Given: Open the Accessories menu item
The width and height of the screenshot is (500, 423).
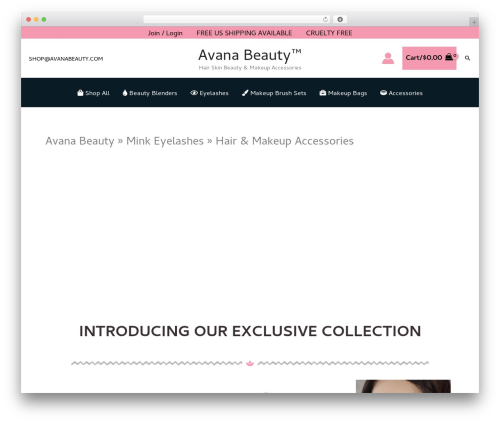Looking at the screenshot, I should [x=401, y=93].
